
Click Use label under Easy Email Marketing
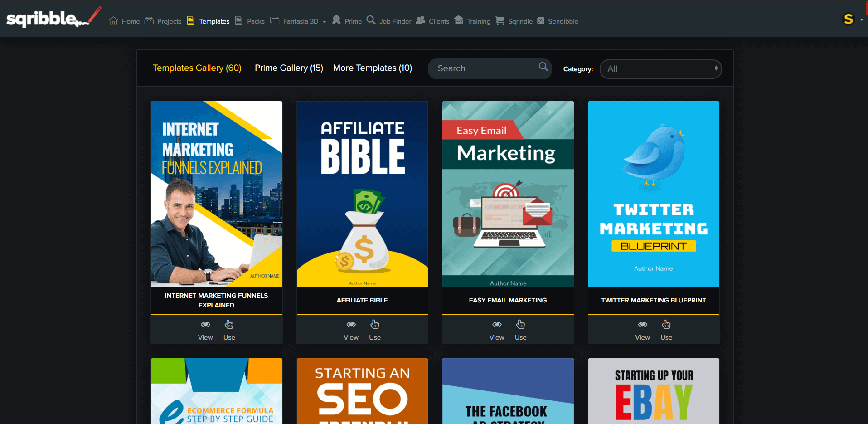521,337
